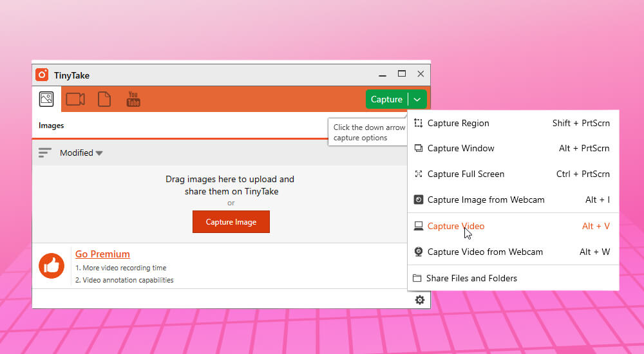The width and height of the screenshot is (644, 354).
Task: Click the red Capture Image button
Action: (x=231, y=222)
